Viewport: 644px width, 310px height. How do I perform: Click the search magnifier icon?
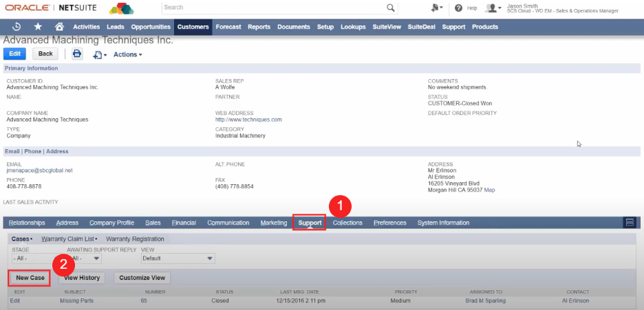coord(390,8)
